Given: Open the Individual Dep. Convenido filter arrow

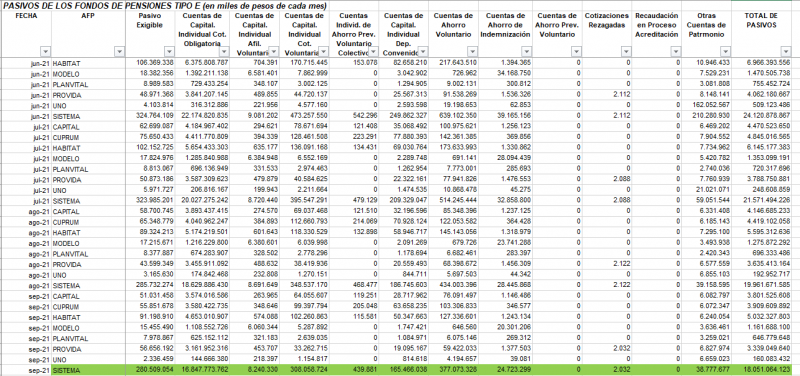Looking at the screenshot, I should 423,52.
